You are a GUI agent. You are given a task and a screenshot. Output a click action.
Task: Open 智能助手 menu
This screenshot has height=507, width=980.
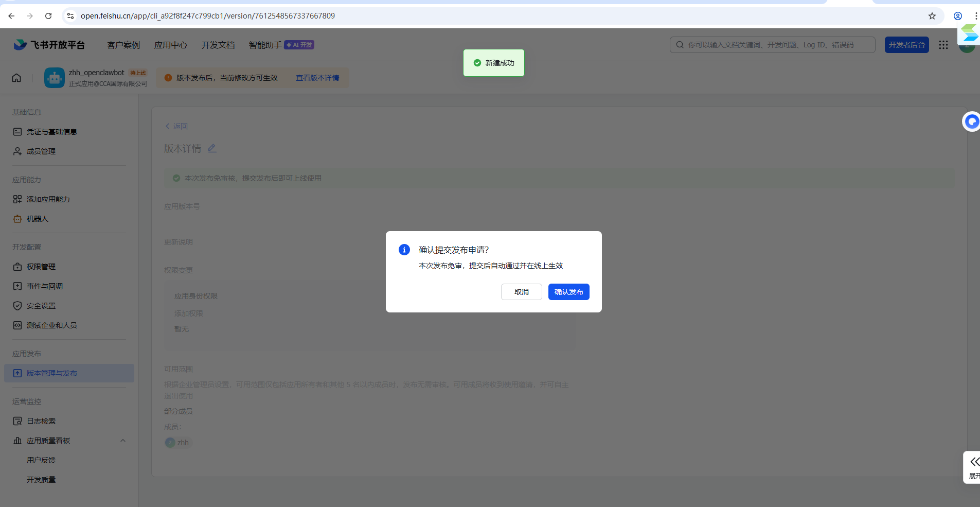(x=265, y=45)
